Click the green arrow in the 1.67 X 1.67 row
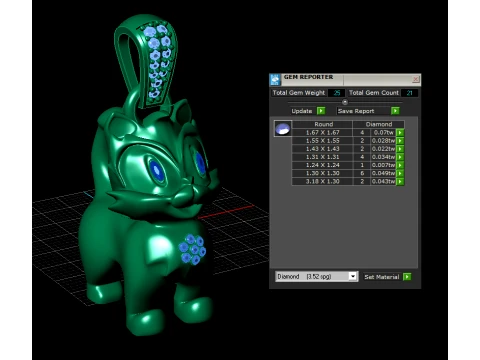Viewport: 480px width, 360px height. [x=400, y=132]
